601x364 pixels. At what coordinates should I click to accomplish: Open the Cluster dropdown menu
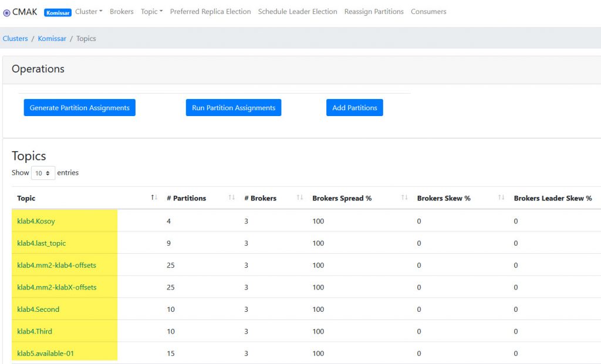point(89,12)
